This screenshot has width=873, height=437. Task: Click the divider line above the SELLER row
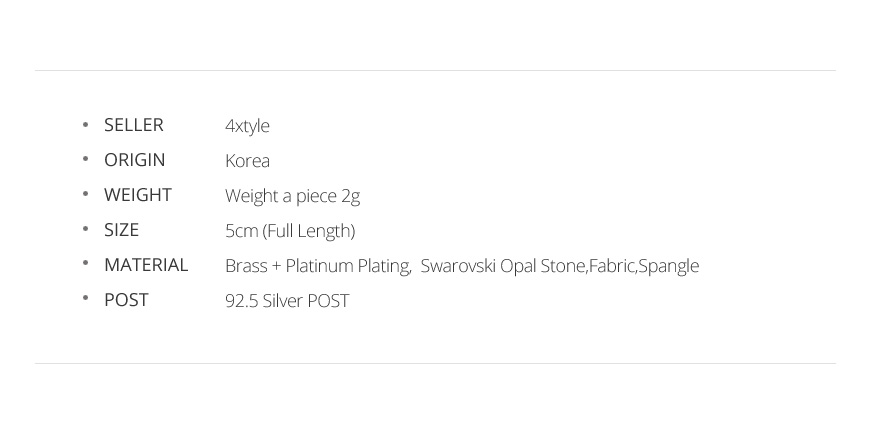tap(435, 70)
